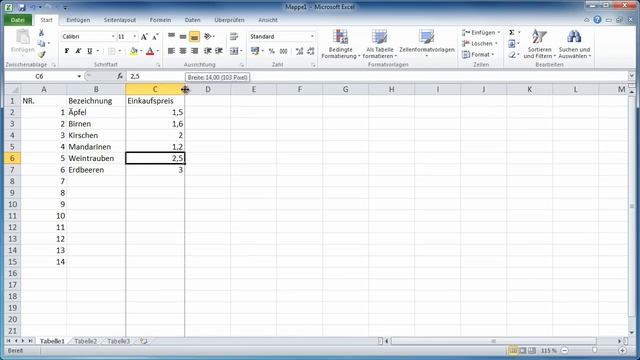Click the Excel Help question mark icon
Viewport: 640px width, 360px height.
click(x=597, y=20)
